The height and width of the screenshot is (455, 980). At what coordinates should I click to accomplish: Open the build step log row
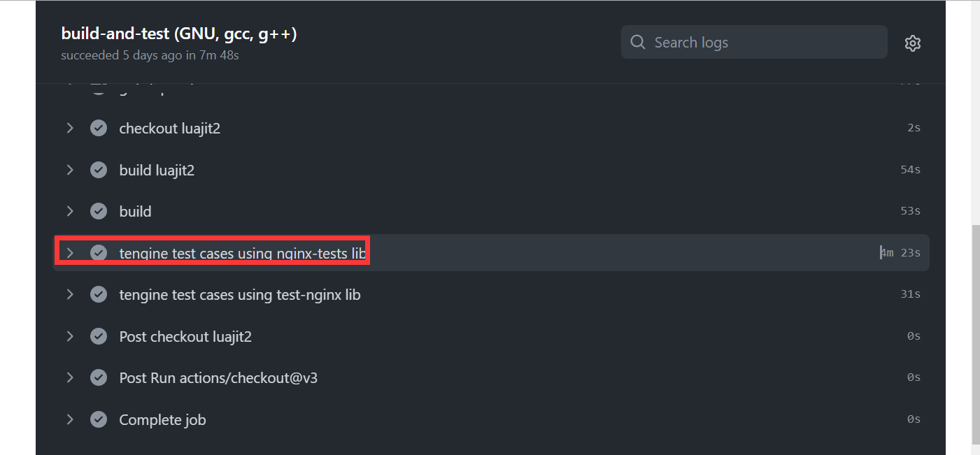(x=491, y=211)
